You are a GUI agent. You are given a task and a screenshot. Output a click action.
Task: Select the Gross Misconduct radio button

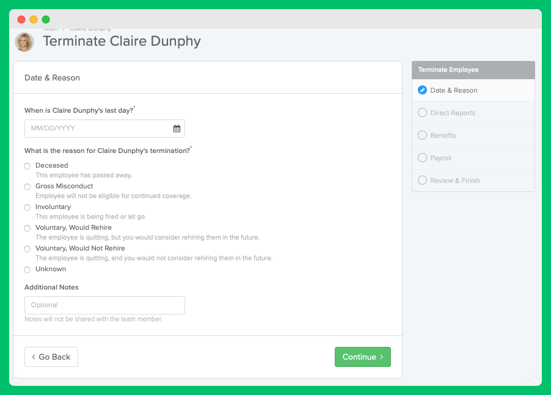[27, 187]
